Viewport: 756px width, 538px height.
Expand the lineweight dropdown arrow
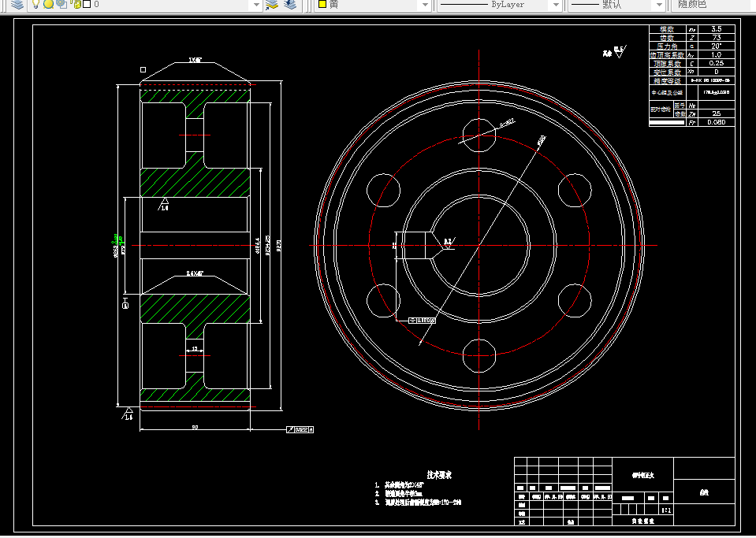660,6
